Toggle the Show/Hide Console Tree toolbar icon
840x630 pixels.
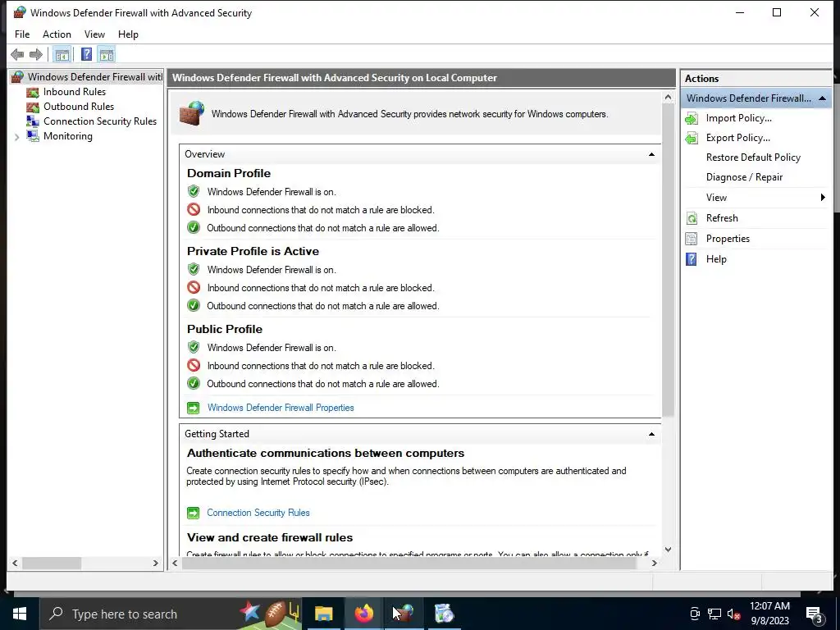[62, 54]
